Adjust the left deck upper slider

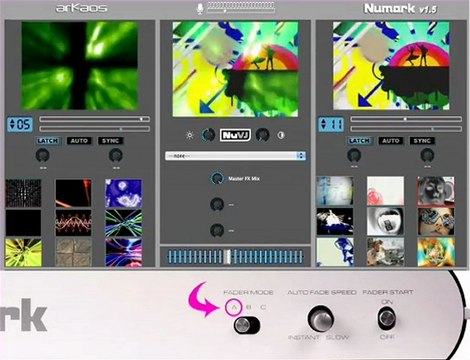click(95, 119)
